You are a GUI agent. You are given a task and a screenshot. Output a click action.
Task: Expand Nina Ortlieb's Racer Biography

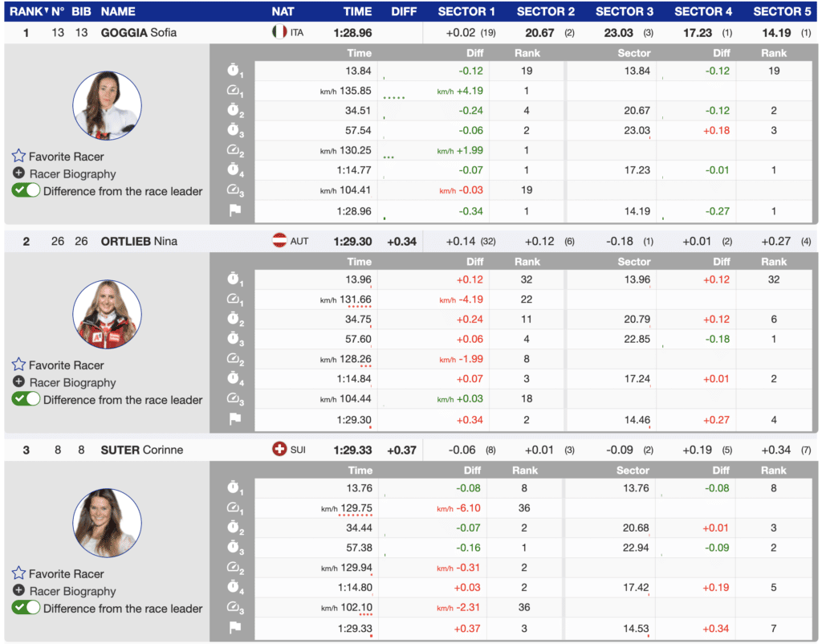(x=18, y=382)
